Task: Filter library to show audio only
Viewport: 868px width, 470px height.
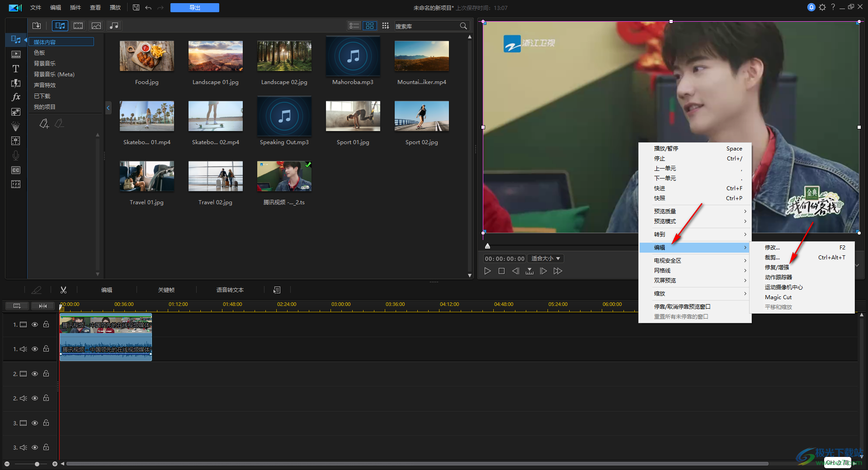Action: [x=114, y=26]
